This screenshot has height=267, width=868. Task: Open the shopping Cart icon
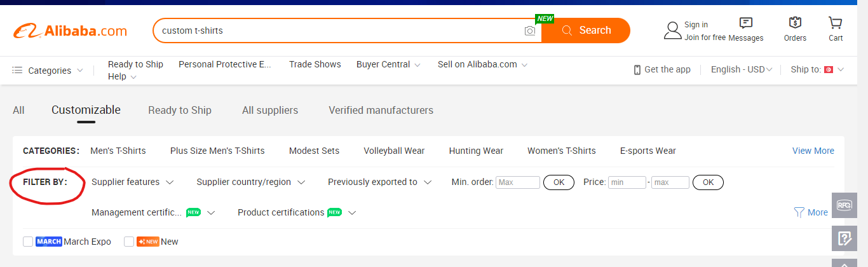tap(836, 23)
